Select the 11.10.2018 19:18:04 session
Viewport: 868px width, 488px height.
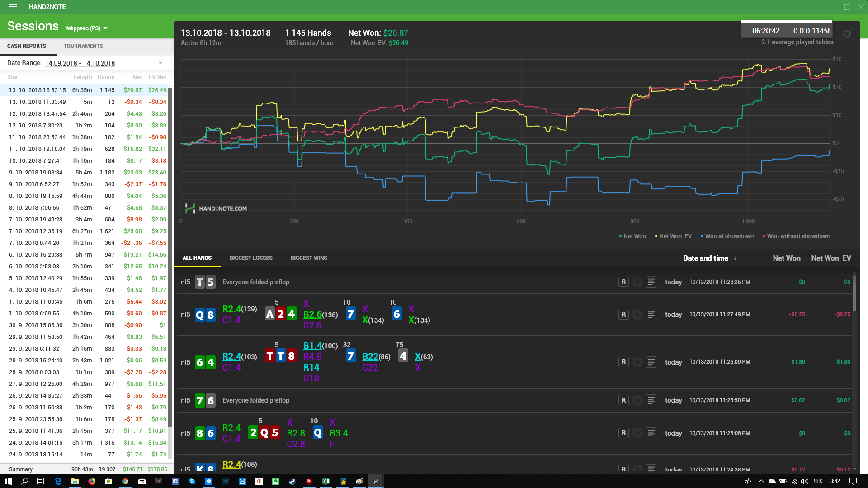point(84,149)
